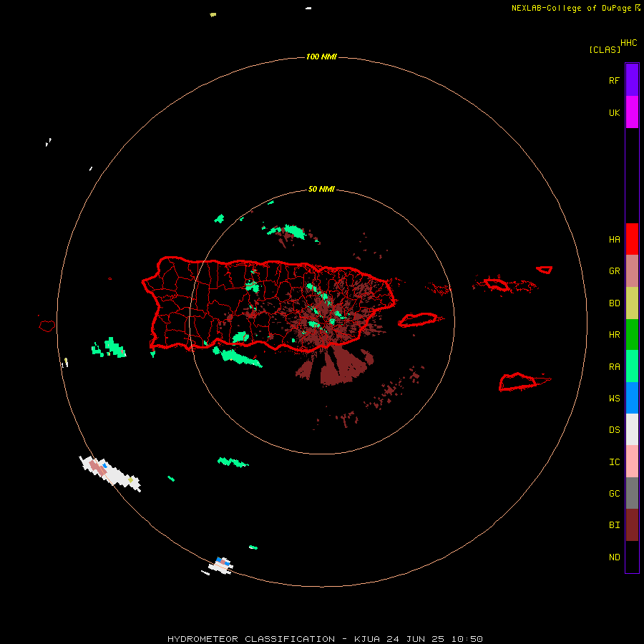Click the [CLAS] units label
The image size is (644, 644).
pos(605,49)
